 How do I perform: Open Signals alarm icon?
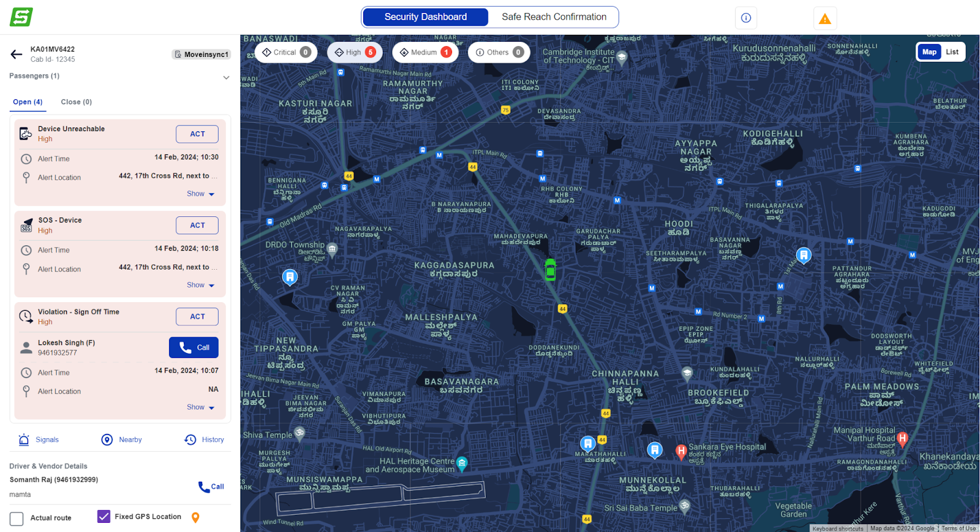coord(24,439)
